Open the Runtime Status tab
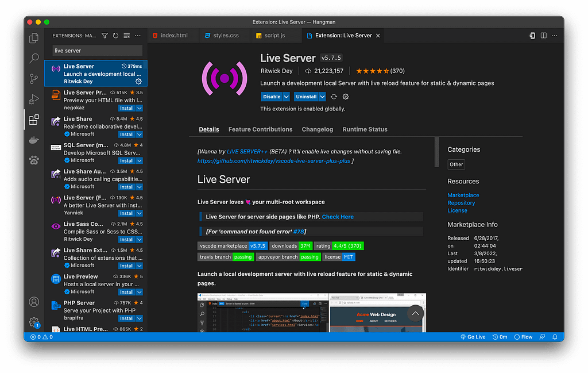Viewport: 588px width, 373px height. pos(365,129)
